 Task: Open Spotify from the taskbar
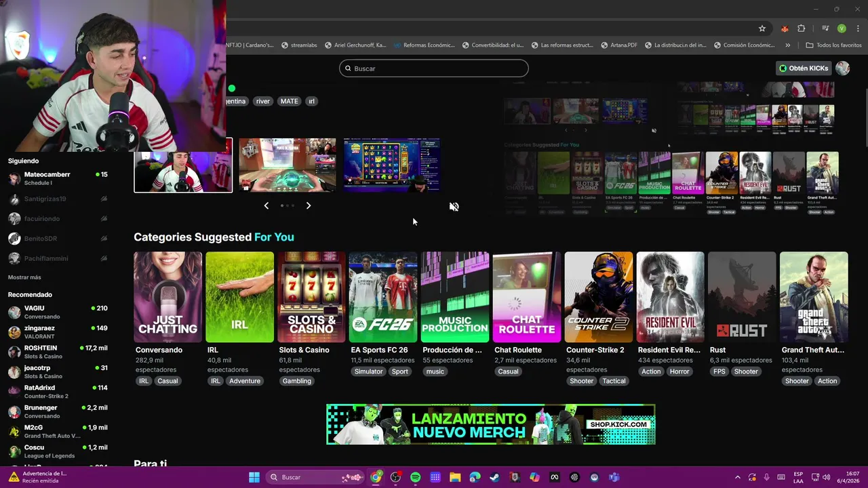point(415,477)
